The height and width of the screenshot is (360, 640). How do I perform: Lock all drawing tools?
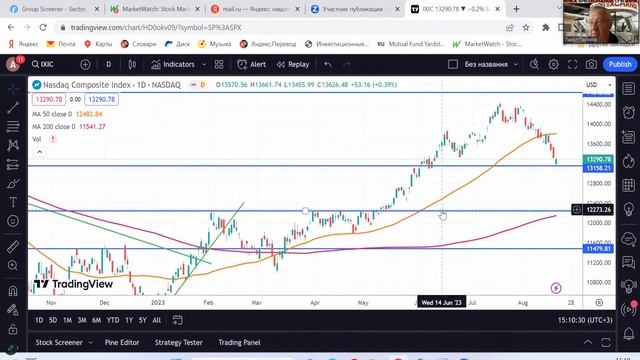click(x=13, y=329)
